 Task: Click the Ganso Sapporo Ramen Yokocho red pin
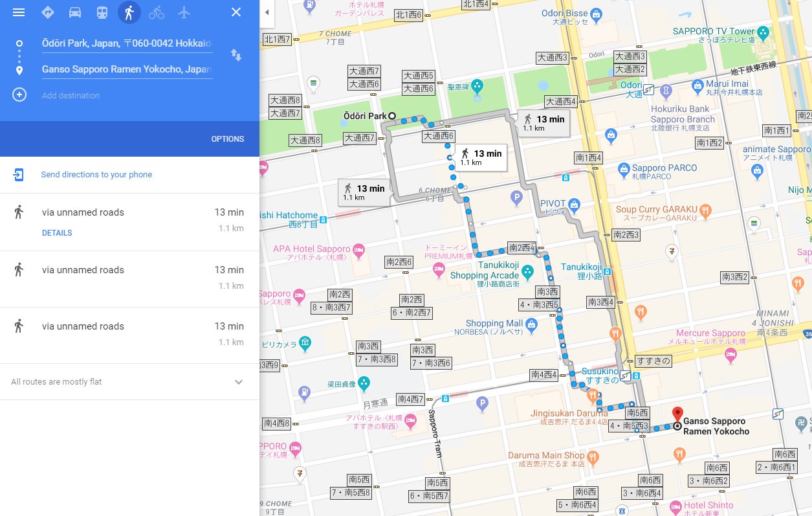coord(677,415)
